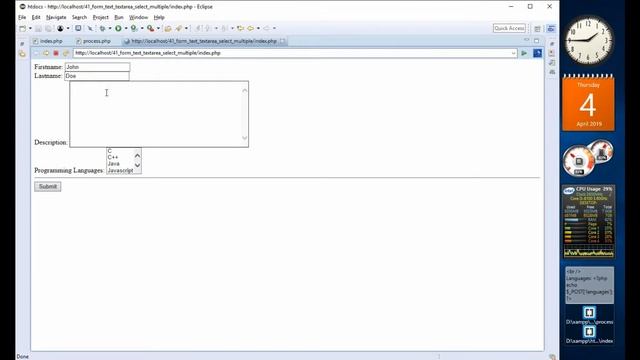Click the green Go arrow right of URL
This screenshot has height=360, width=640.
(524, 53)
